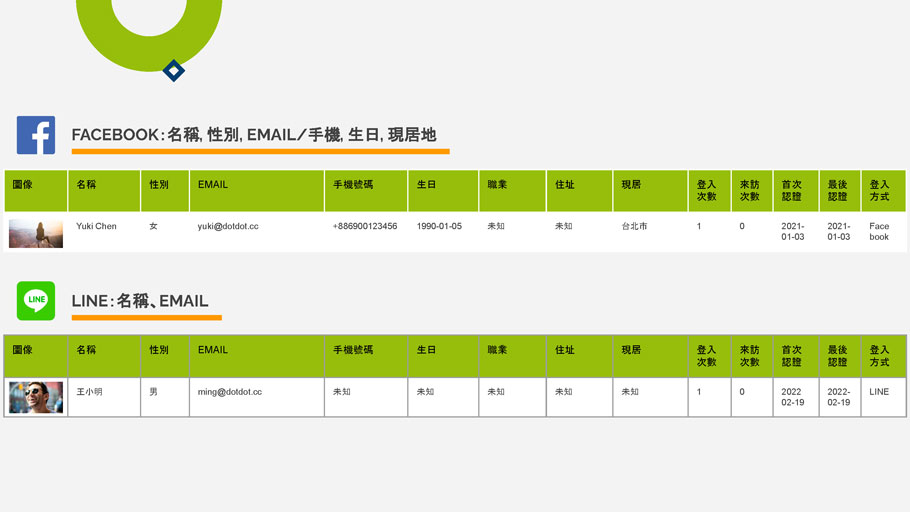Click the EMAIL column header in Facebook table

[x=213, y=185]
